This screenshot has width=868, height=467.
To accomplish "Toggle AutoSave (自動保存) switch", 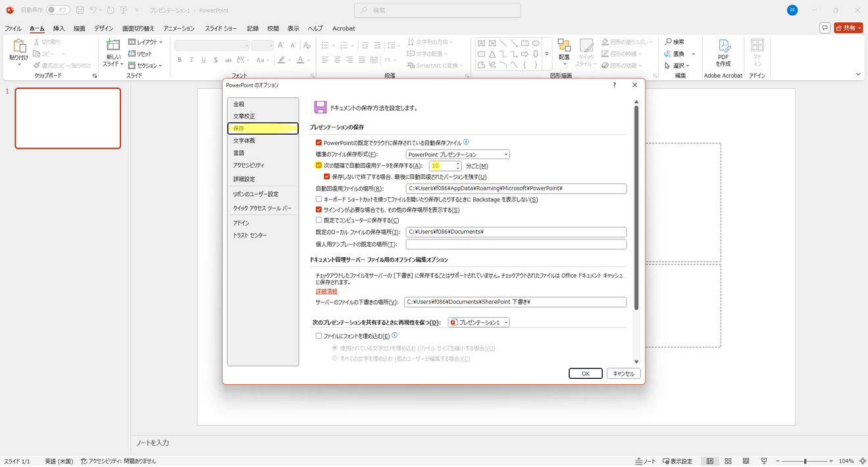I will (58, 11).
